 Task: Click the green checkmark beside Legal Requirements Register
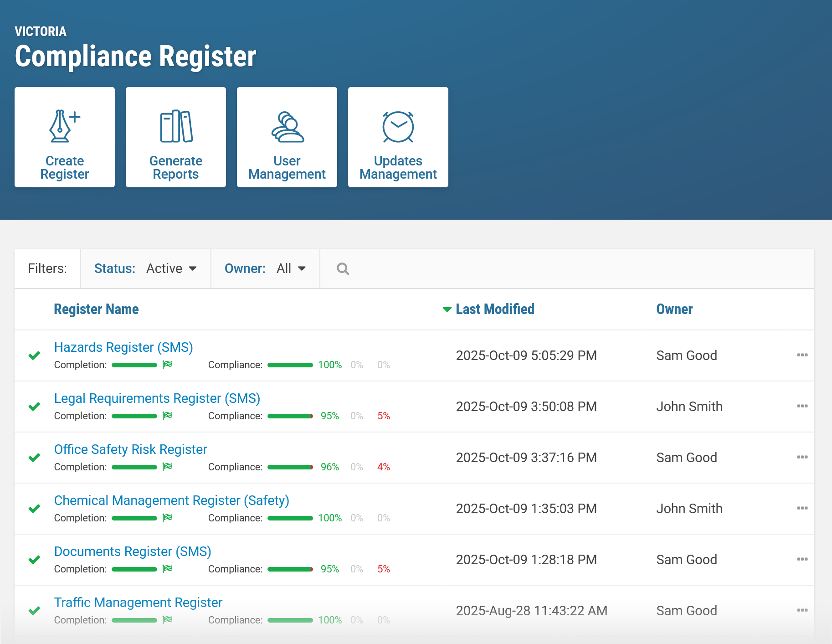[x=34, y=407]
